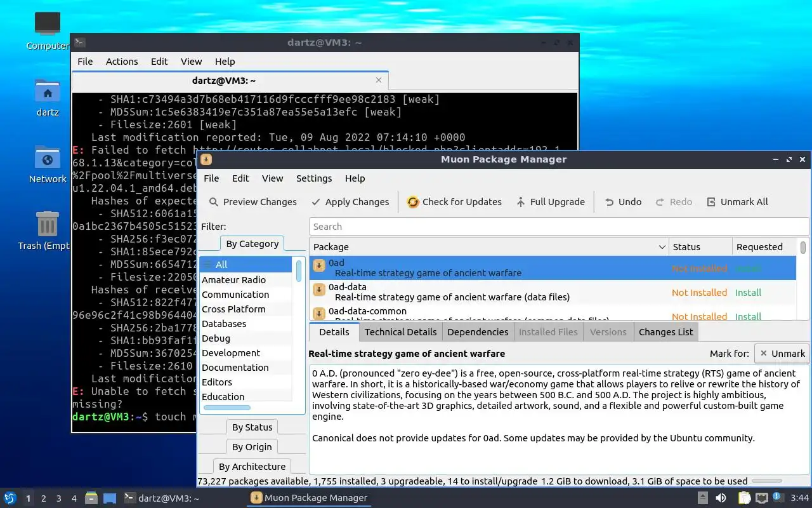Open the Changes List tab

pyautogui.click(x=666, y=332)
